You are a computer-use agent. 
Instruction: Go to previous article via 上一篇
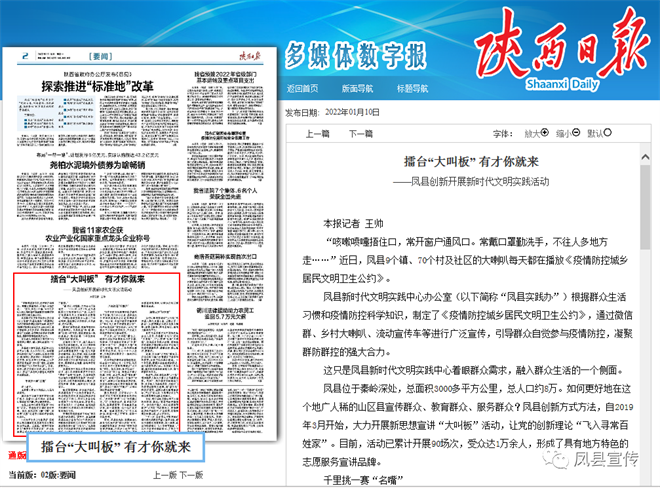(318, 133)
